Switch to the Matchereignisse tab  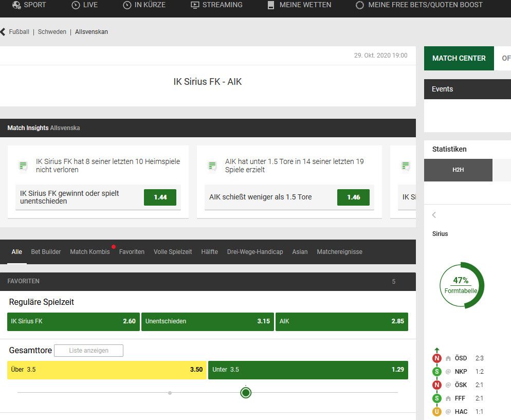[340, 252]
